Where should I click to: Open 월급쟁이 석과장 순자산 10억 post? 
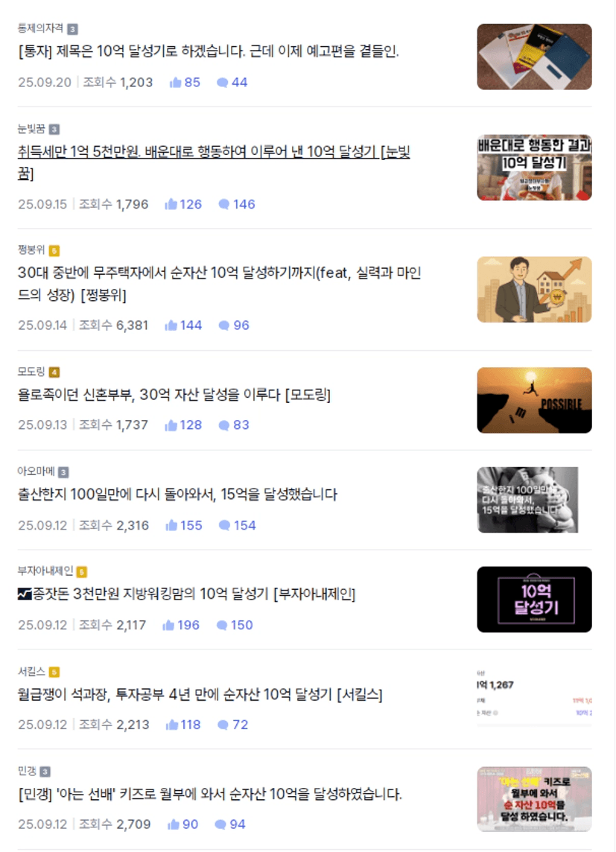click(x=200, y=694)
